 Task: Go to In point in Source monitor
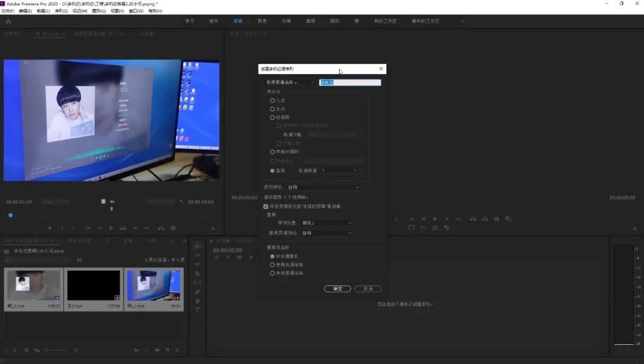coord(88,228)
